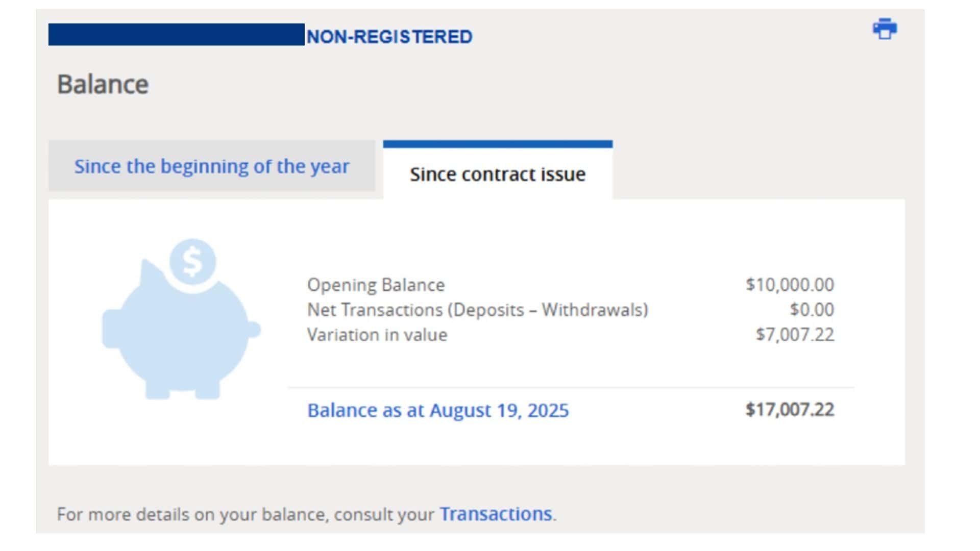
Task: Click the $10,000.00 opening amount
Action: 790,284
